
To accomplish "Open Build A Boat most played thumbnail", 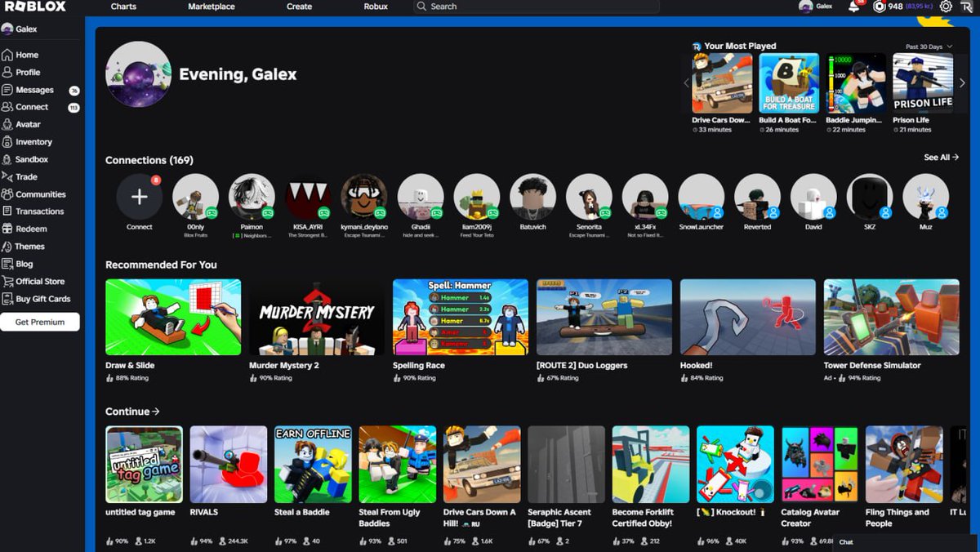I will pyautogui.click(x=789, y=83).
